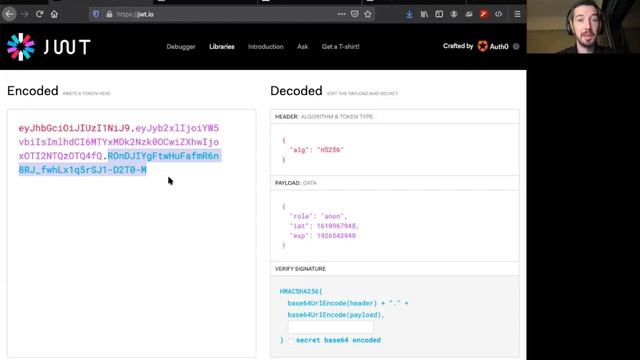
Task: Open the page actions three-dot menu
Action: tap(341, 14)
